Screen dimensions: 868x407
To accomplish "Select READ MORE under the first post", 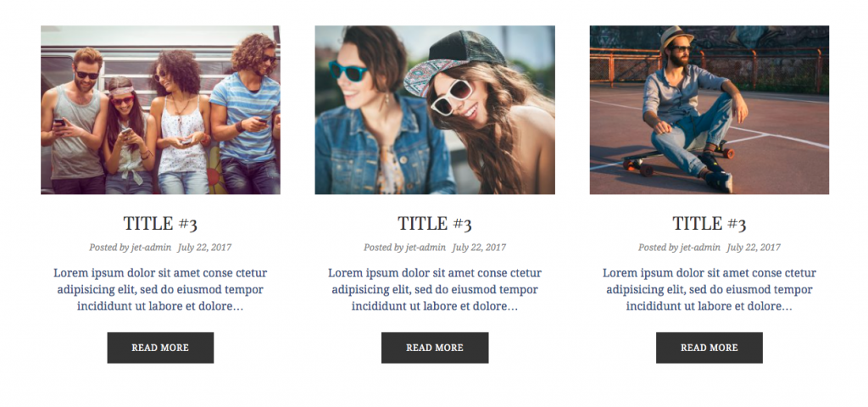I will point(160,348).
